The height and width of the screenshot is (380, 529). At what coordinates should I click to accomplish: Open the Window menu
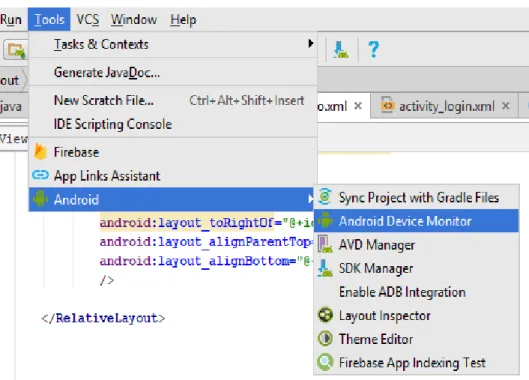tap(134, 20)
